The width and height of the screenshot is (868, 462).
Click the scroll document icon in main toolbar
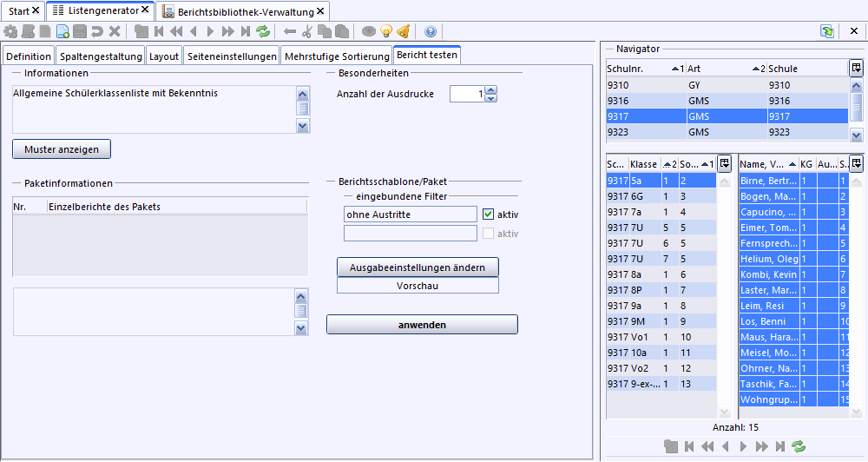pos(28,31)
